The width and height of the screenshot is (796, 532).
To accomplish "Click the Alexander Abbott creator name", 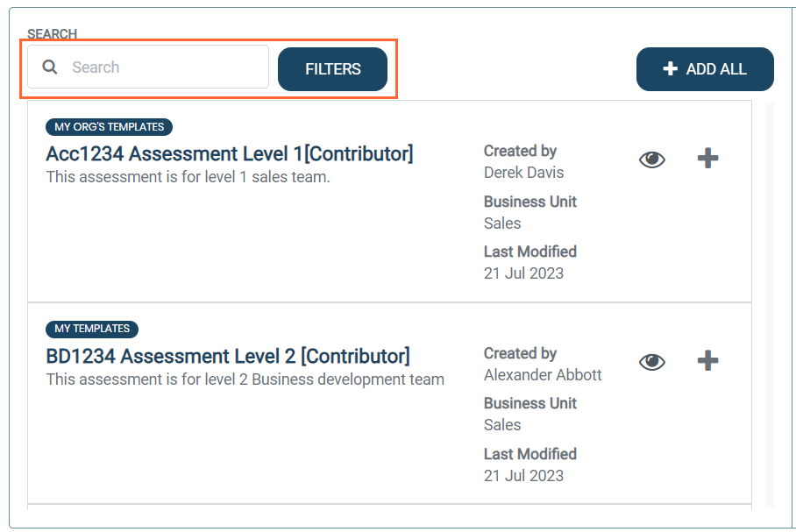I will [542, 375].
